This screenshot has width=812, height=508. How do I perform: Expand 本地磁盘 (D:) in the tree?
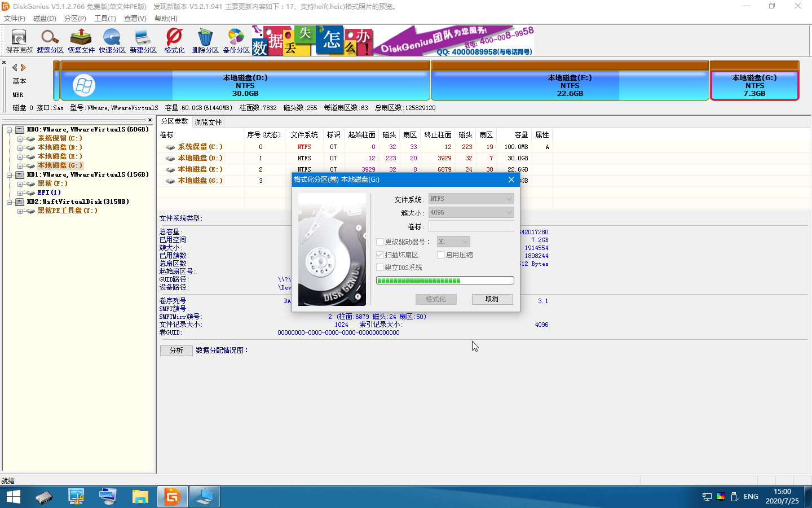coord(20,148)
